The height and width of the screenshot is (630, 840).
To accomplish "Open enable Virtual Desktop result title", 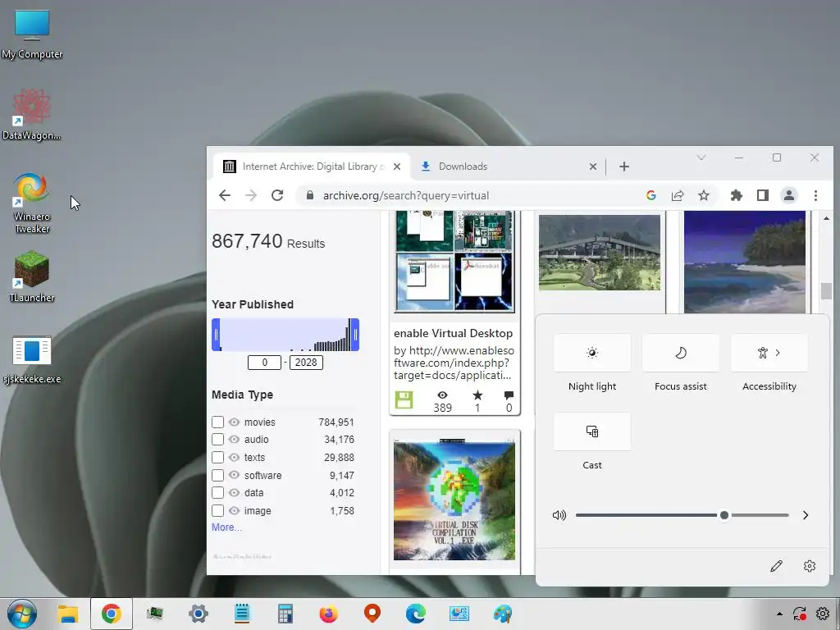I will [x=453, y=333].
